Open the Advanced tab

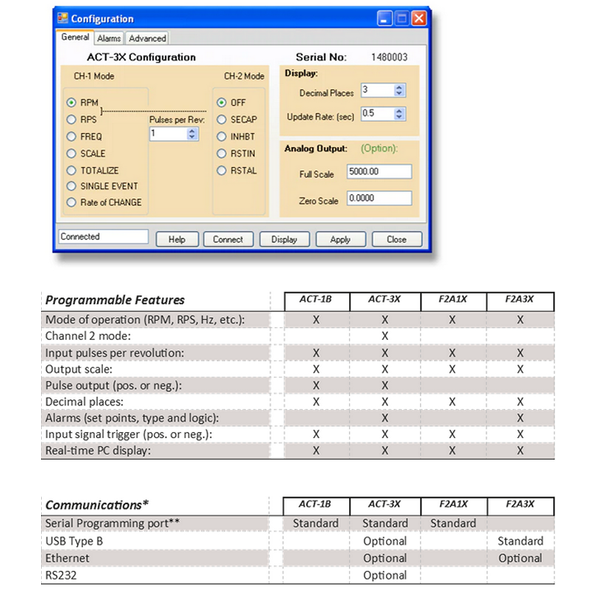tap(147, 38)
